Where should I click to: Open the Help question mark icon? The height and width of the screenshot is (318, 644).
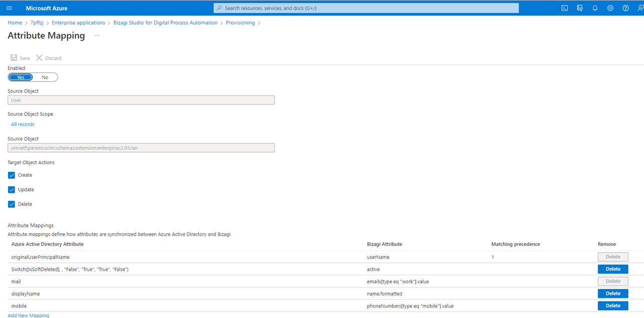click(625, 8)
